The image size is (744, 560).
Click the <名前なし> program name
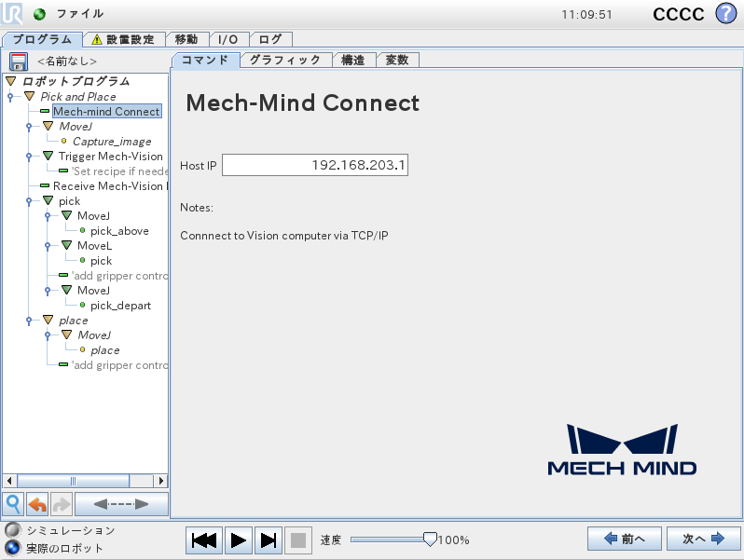tap(67, 61)
